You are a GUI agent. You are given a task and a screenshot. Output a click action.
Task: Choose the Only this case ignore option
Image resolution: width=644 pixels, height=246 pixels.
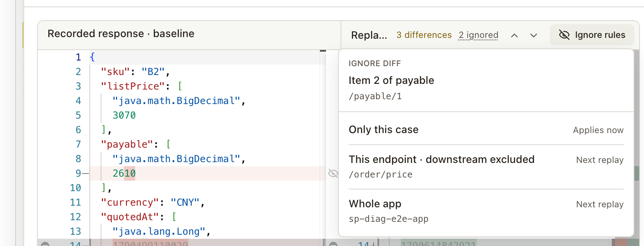click(486, 130)
